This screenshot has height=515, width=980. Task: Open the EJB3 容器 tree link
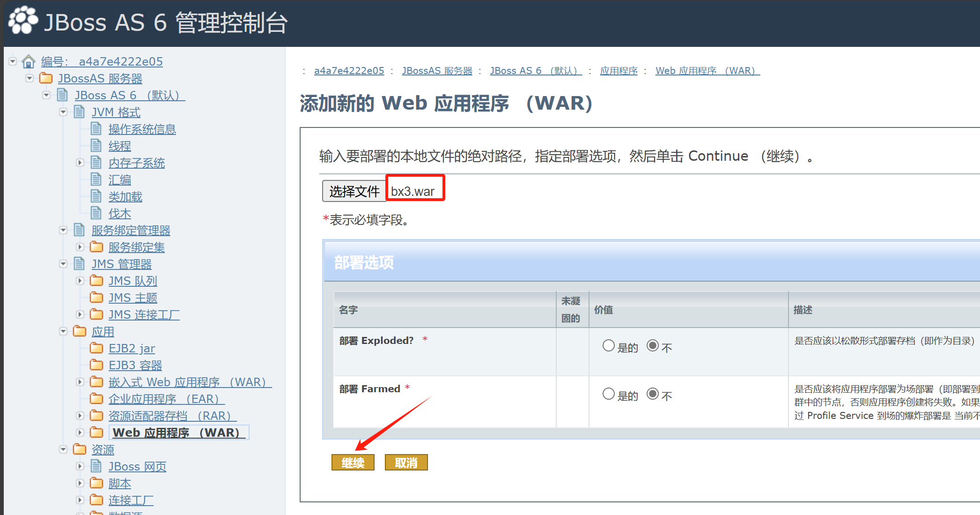[135, 365]
